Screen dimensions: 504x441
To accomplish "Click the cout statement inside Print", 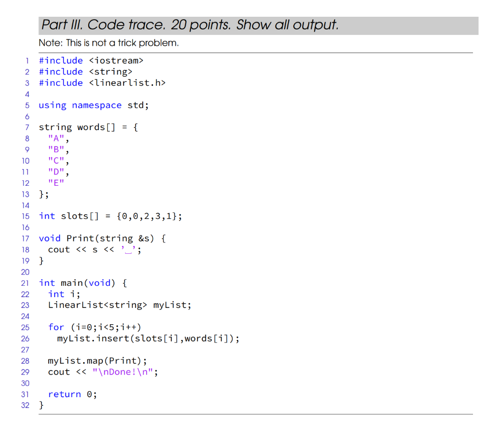I will coord(94,249).
